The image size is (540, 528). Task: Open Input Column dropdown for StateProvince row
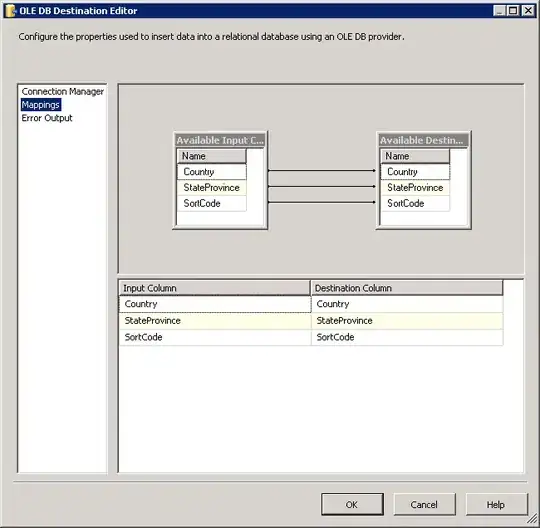click(x=215, y=321)
